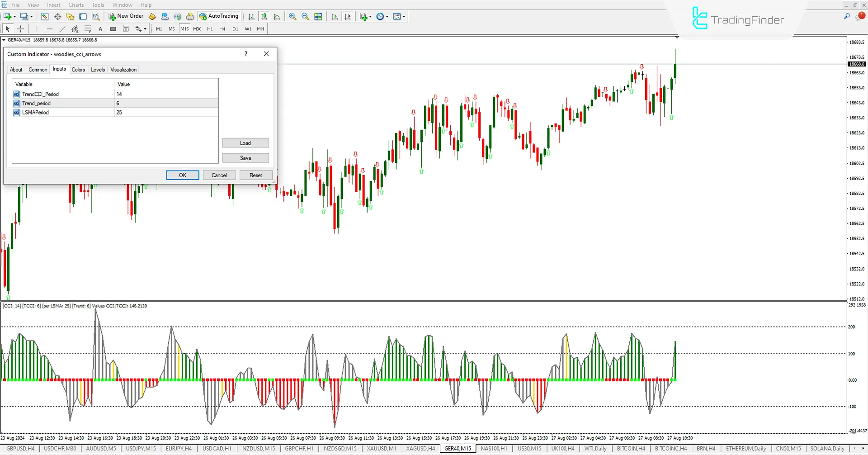This screenshot has height=455, width=868.
Task: Open the Market Watch panel icon
Action: coord(44,16)
